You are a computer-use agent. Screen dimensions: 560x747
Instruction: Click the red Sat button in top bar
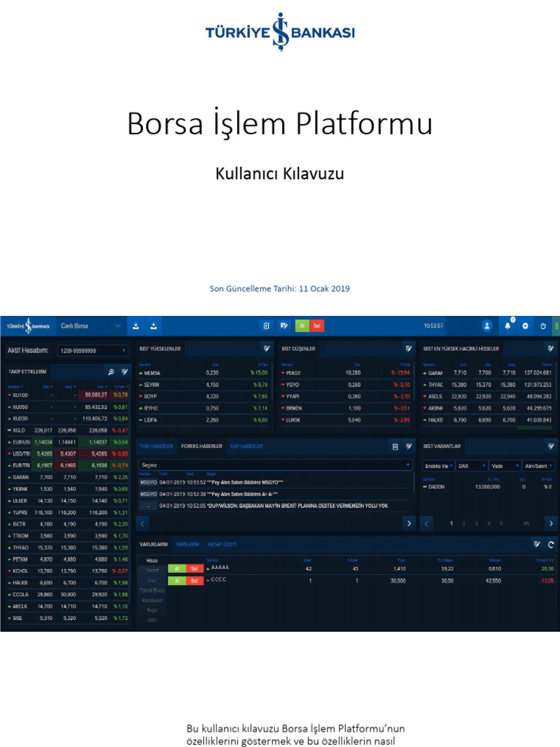pyautogui.click(x=316, y=326)
